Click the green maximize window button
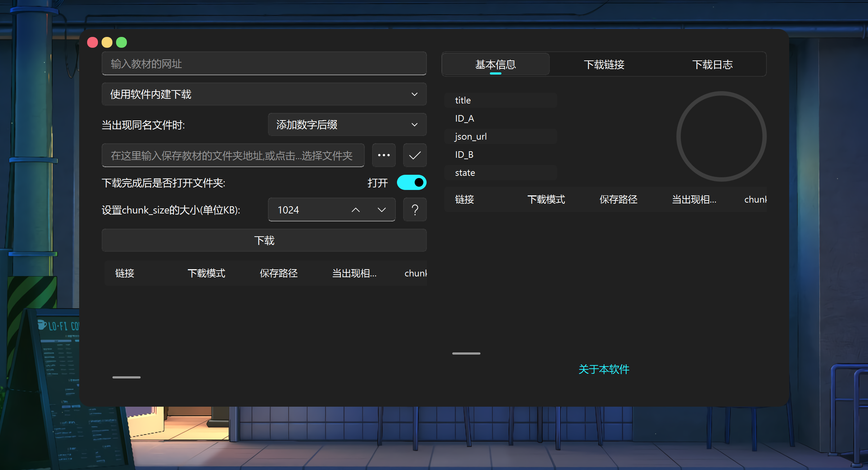 click(x=121, y=42)
